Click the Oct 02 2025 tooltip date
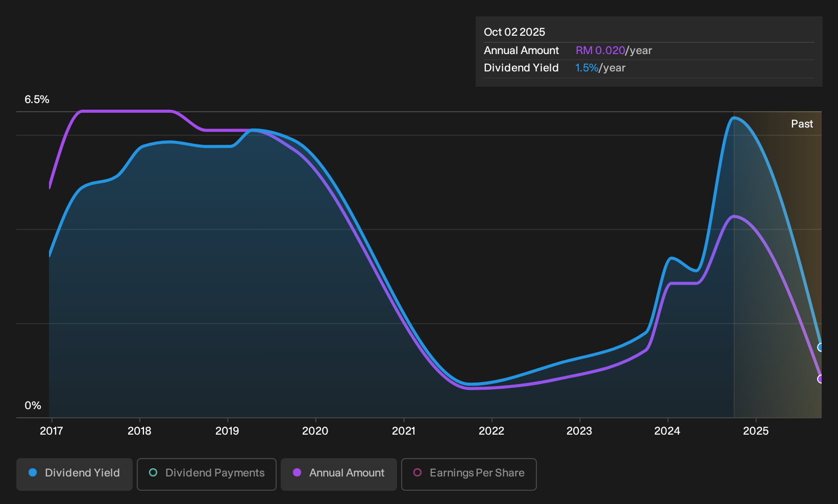The image size is (838, 504). click(514, 32)
